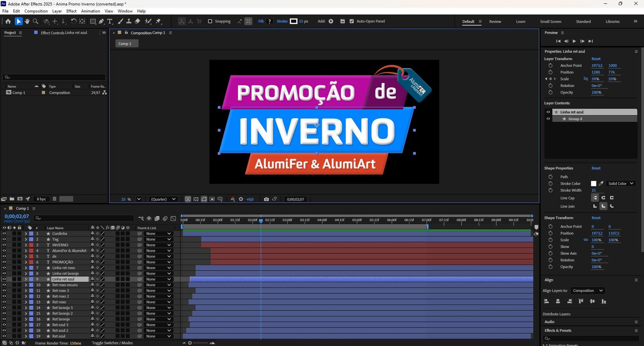This screenshot has height=346, width=644.
Task: Switch to Effect Controls panel tab
Action: (64, 33)
